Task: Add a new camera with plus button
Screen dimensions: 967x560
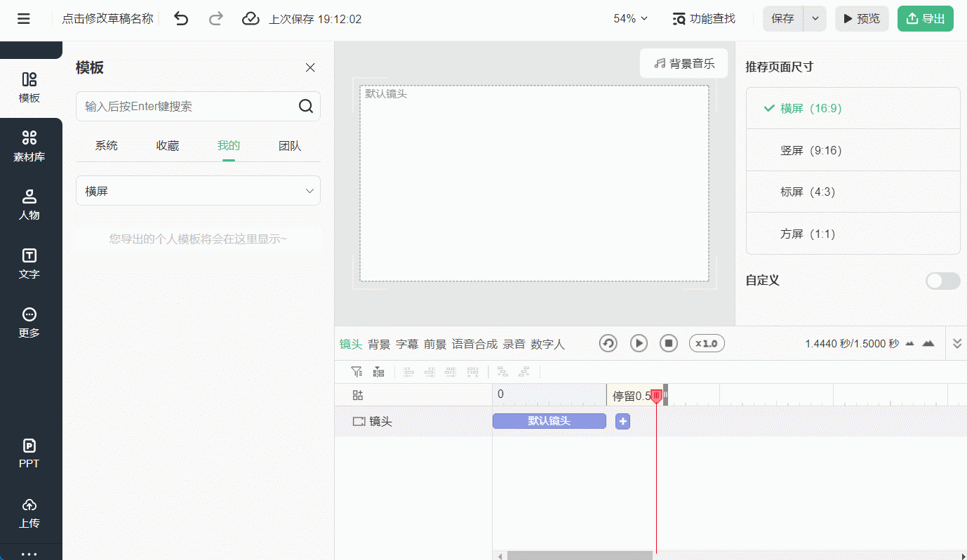Action: click(x=622, y=421)
